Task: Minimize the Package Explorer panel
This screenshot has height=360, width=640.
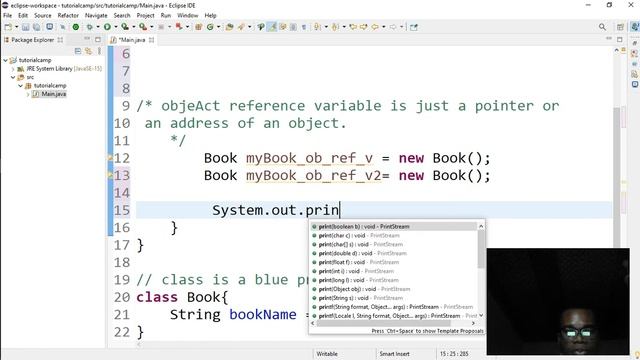Action: click(87, 39)
